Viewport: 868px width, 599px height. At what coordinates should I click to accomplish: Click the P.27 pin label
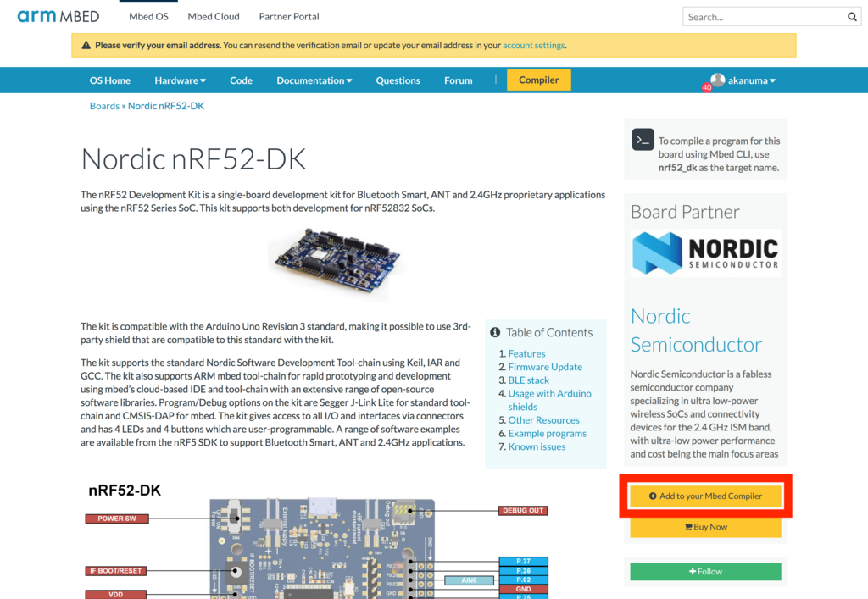coord(523,562)
